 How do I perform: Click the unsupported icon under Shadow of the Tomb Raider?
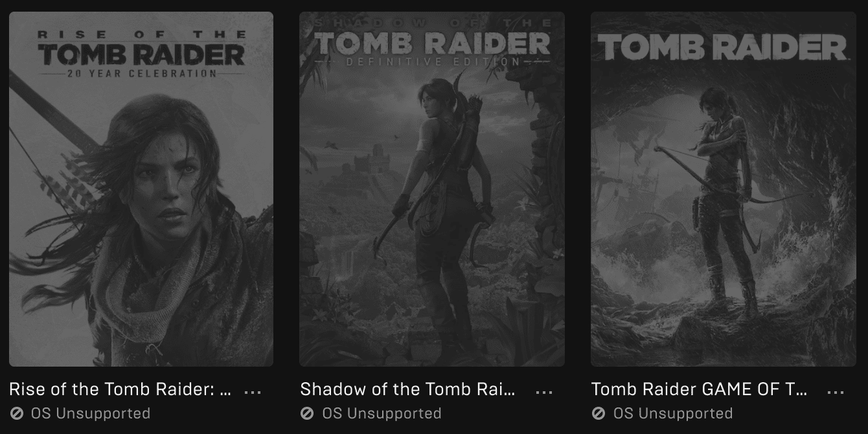[308, 413]
